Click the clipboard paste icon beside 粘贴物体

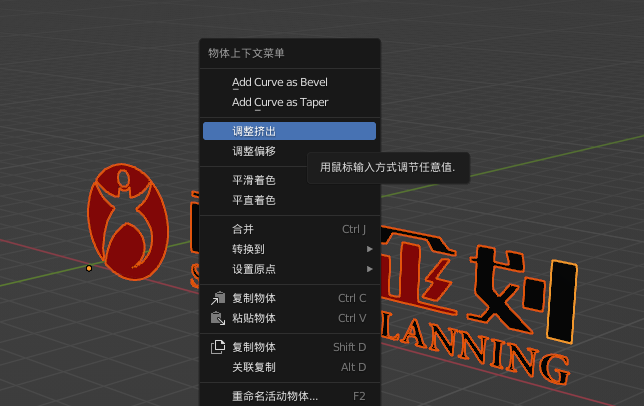(x=218, y=318)
